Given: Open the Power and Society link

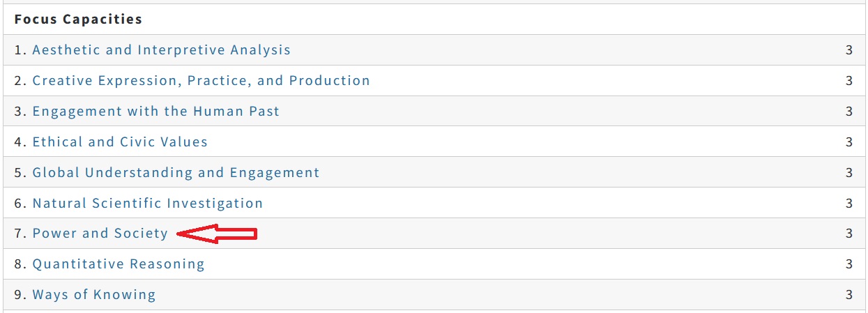Looking at the screenshot, I should 100,234.
